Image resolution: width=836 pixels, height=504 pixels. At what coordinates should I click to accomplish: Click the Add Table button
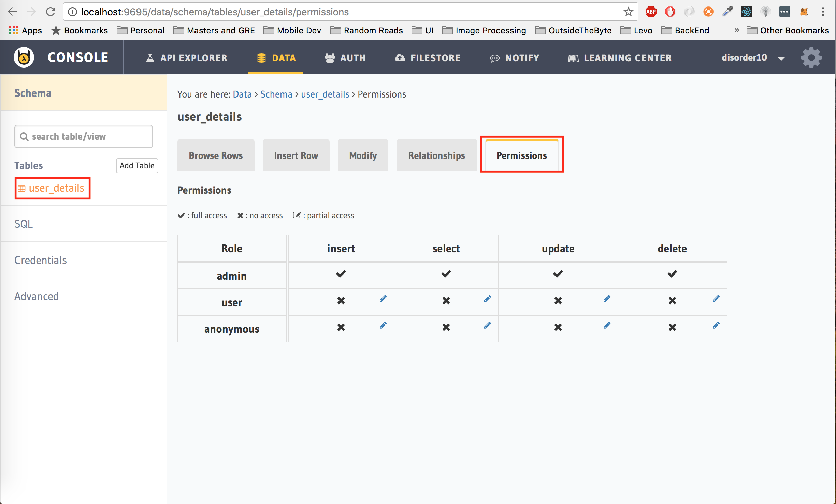[137, 165]
